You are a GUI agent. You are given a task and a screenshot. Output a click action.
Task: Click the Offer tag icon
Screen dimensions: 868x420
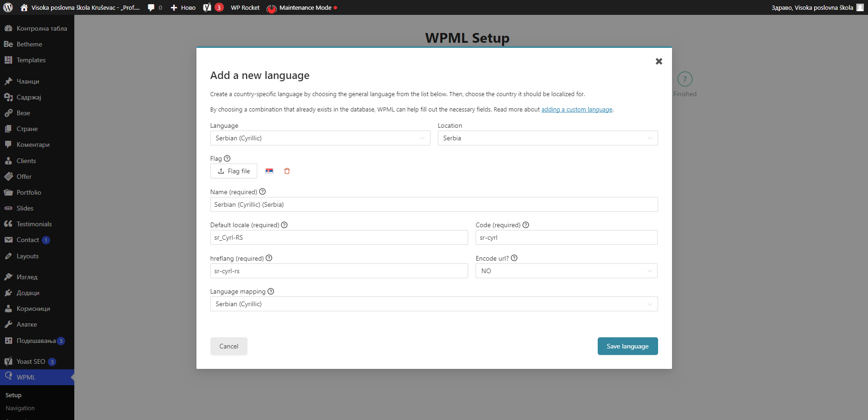pos(8,177)
